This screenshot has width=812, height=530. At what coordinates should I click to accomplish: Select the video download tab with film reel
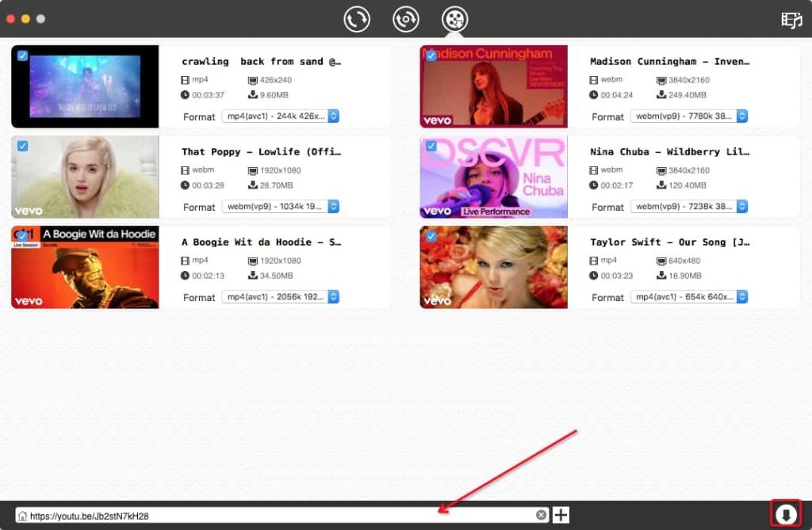point(454,19)
